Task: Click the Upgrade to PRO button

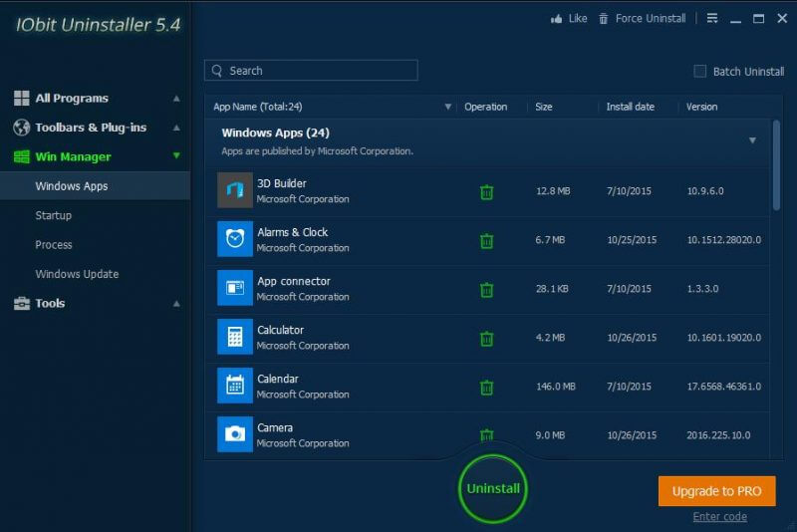Action: (716, 491)
